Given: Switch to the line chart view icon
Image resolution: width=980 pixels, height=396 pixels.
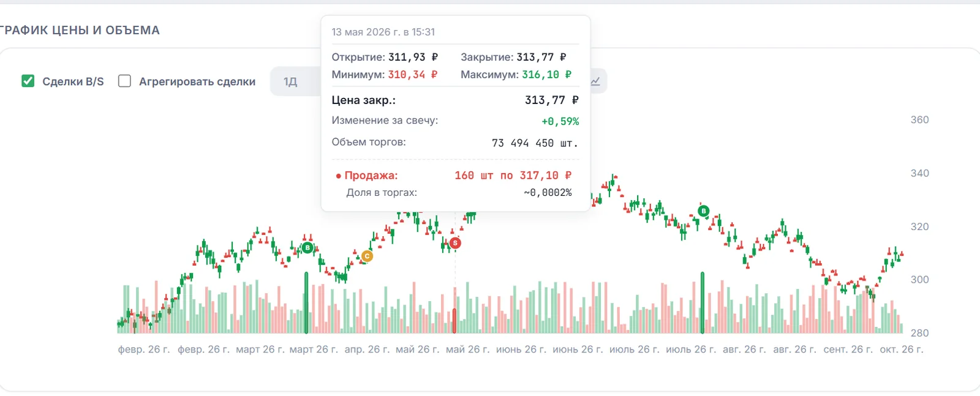Looking at the screenshot, I should pyautogui.click(x=595, y=81).
